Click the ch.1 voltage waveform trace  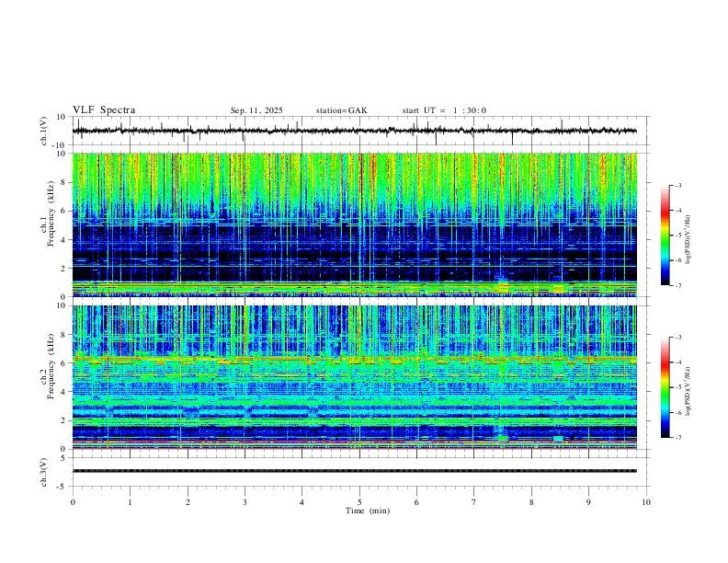[x=355, y=131]
